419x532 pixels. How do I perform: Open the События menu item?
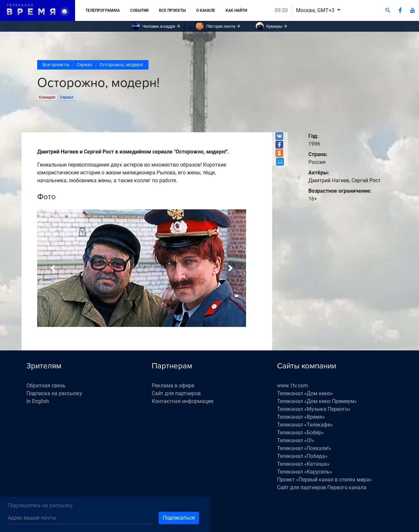tap(139, 10)
